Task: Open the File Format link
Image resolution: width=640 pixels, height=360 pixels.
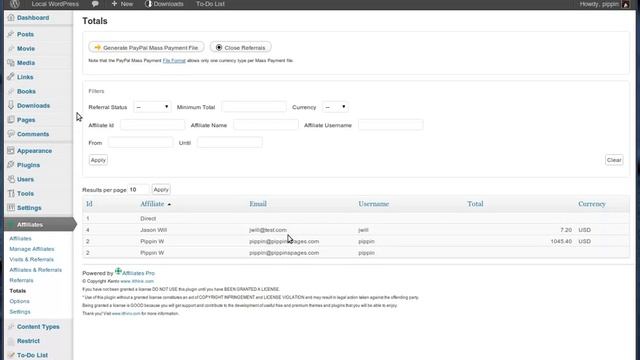Action: click(x=174, y=60)
